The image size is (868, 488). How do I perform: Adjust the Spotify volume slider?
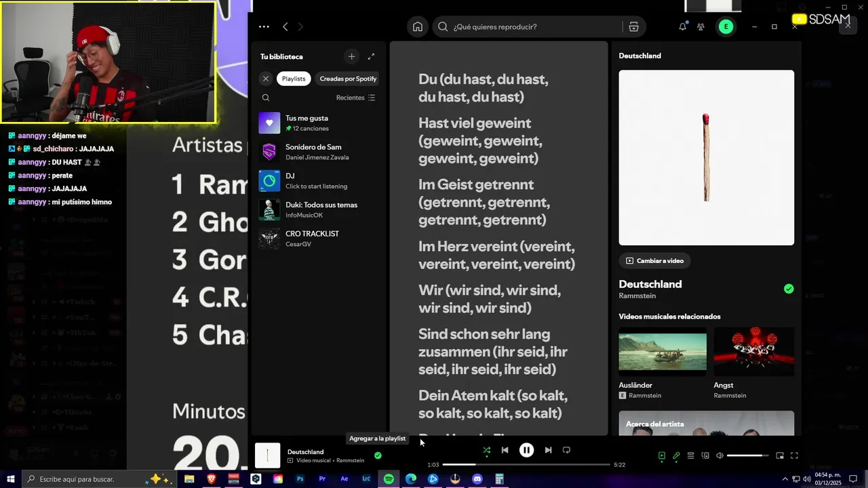[748, 455]
